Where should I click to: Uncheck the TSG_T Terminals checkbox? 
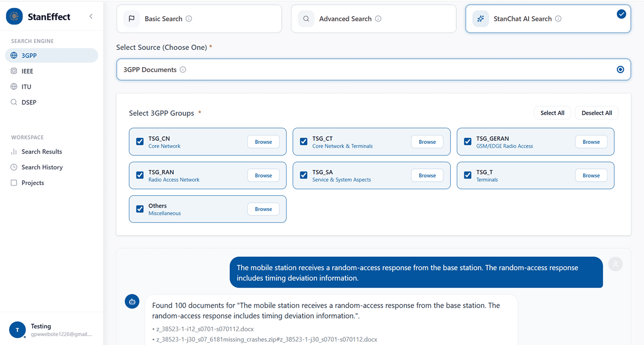(x=467, y=175)
